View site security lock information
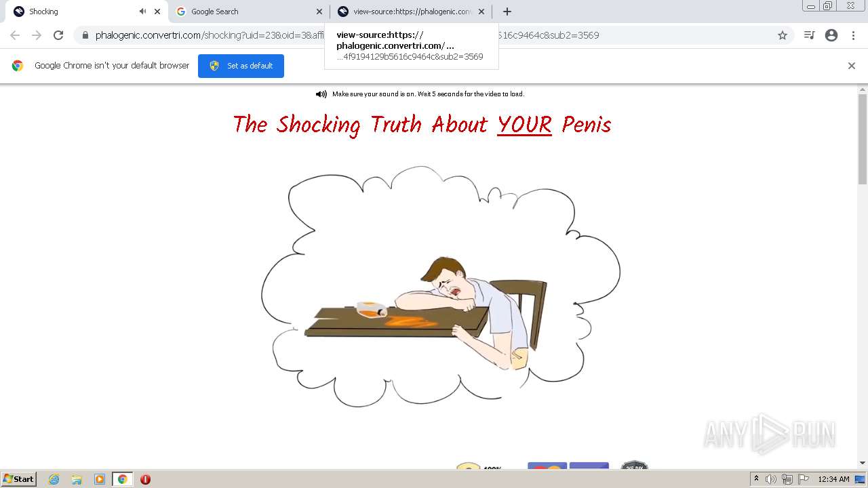Viewport: 868px width, 488px height. 85,35
